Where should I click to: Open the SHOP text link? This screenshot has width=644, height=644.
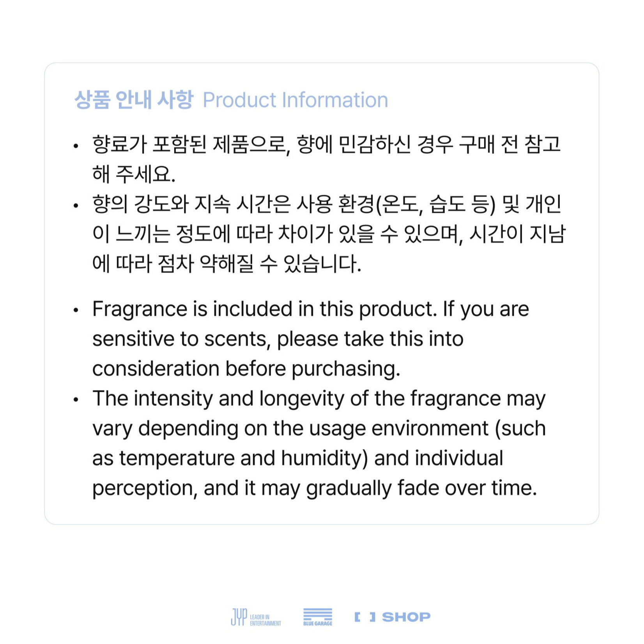pos(406,617)
